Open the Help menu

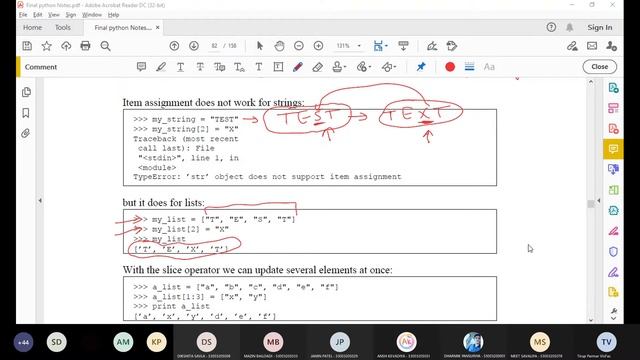[113, 15]
